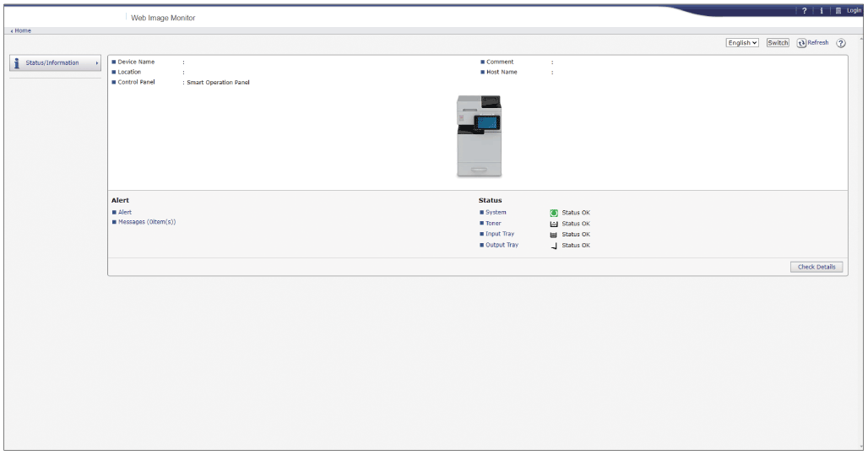The height and width of the screenshot is (455, 868).
Task: Click the bold Status section heading
Action: 490,200
